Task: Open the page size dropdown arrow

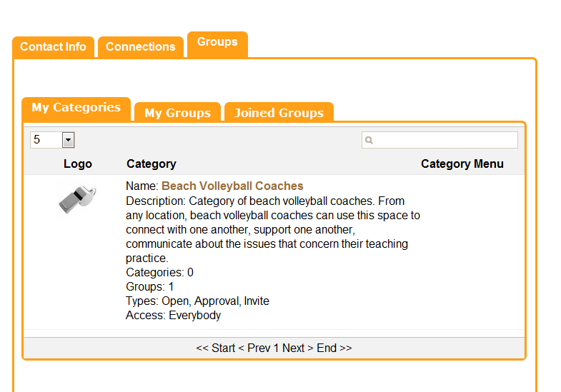Action: (68, 140)
